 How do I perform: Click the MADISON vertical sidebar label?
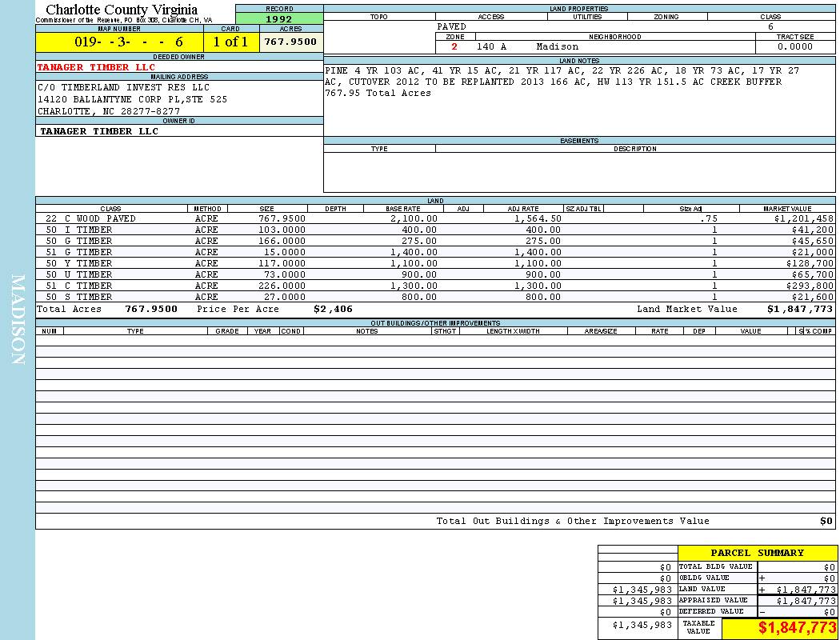coord(18,320)
